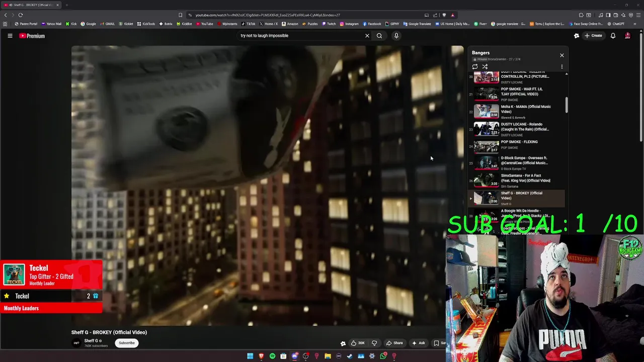Open Settings gear taskbar icon

tap(372, 356)
